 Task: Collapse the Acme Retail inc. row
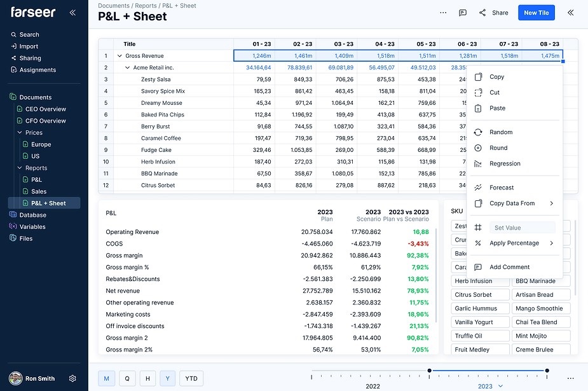pos(127,67)
